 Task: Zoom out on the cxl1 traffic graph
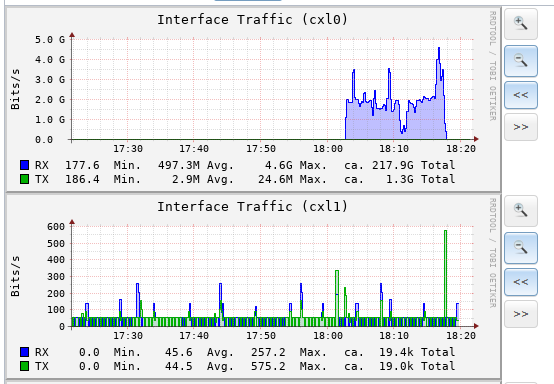click(521, 248)
